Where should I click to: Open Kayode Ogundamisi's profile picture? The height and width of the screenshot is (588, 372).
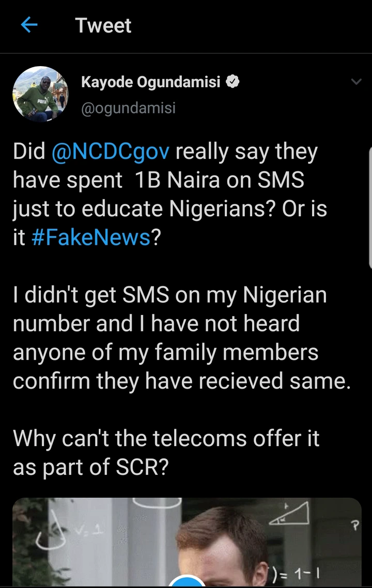[x=40, y=94]
